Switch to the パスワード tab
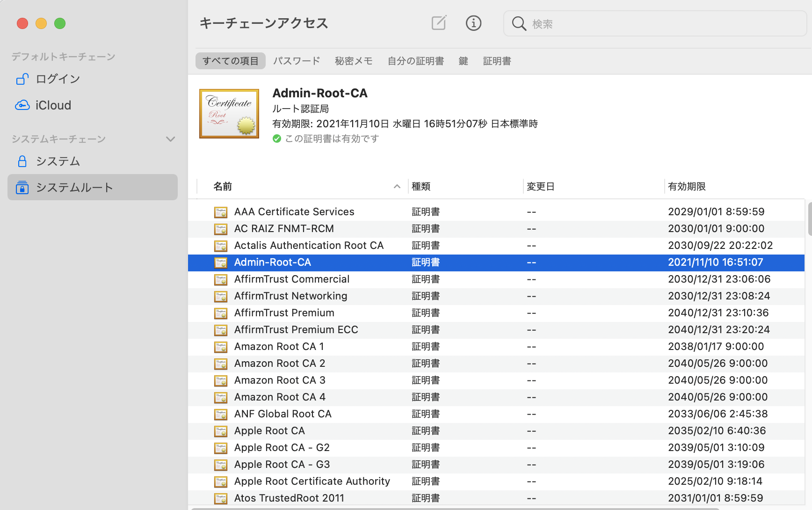Screen dimensions: 812x510 click(x=297, y=61)
